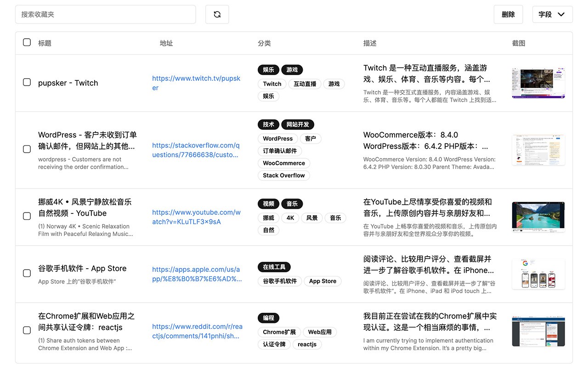Check the 谷歌手机软件 App Store row checkbox
This screenshot has width=588, height=368.
pyautogui.click(x=27, y=273)
